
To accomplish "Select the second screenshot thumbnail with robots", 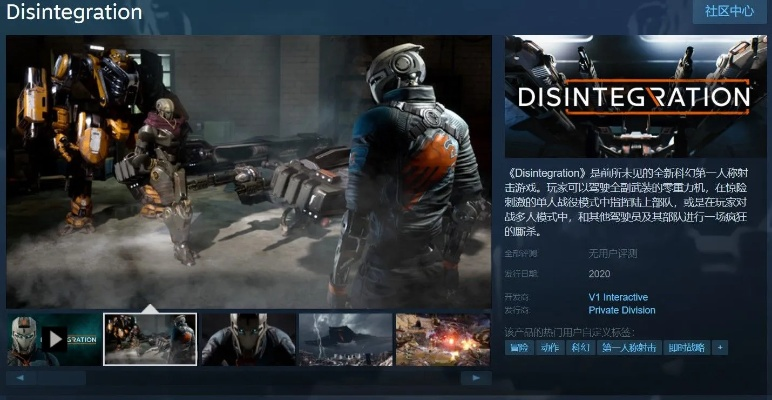I will coord(150,339).
